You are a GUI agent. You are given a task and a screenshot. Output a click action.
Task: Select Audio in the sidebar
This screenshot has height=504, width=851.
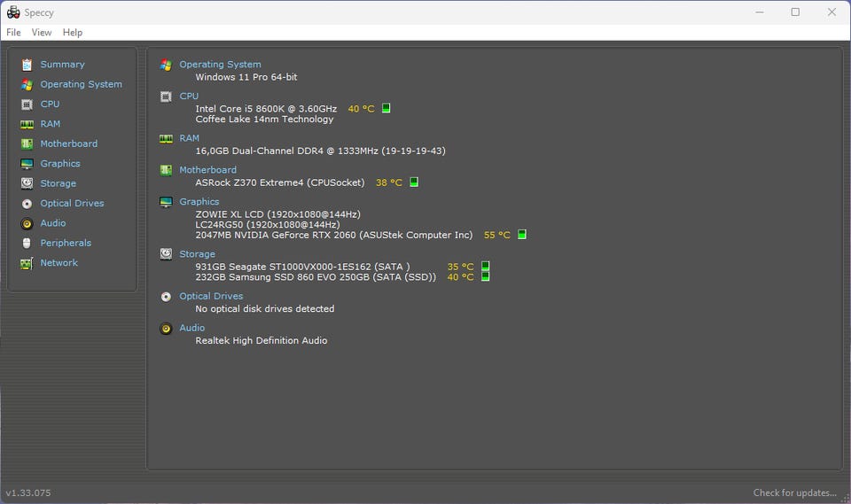pos(52,223)
